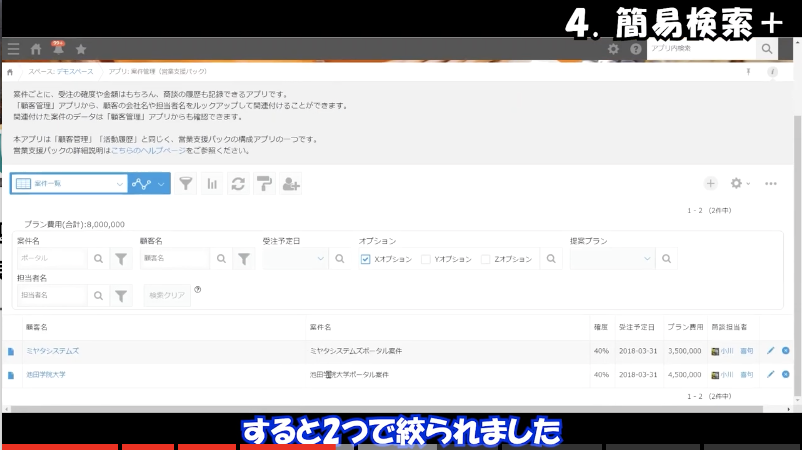
Task: Check the Yオプション checkbox
Action: [426, 259]
